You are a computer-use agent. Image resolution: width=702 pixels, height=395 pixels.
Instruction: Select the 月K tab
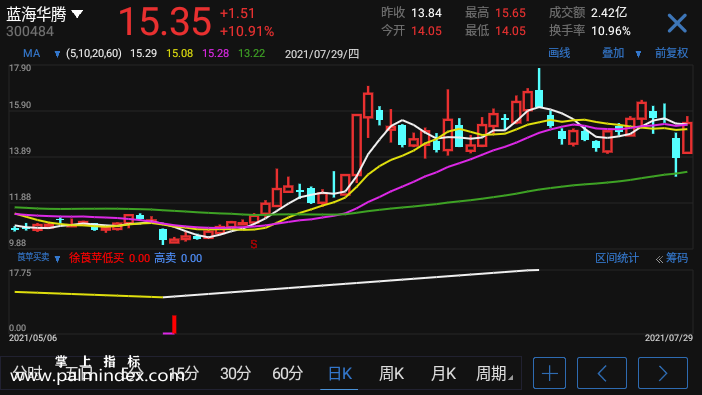pyautogui.click(x=443, y=374)
